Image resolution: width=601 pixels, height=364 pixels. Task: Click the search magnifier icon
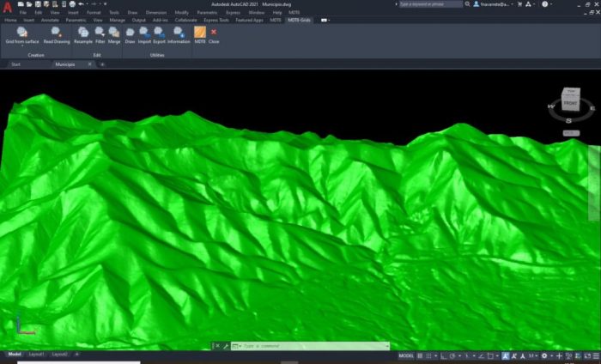[x=467, y=4]
